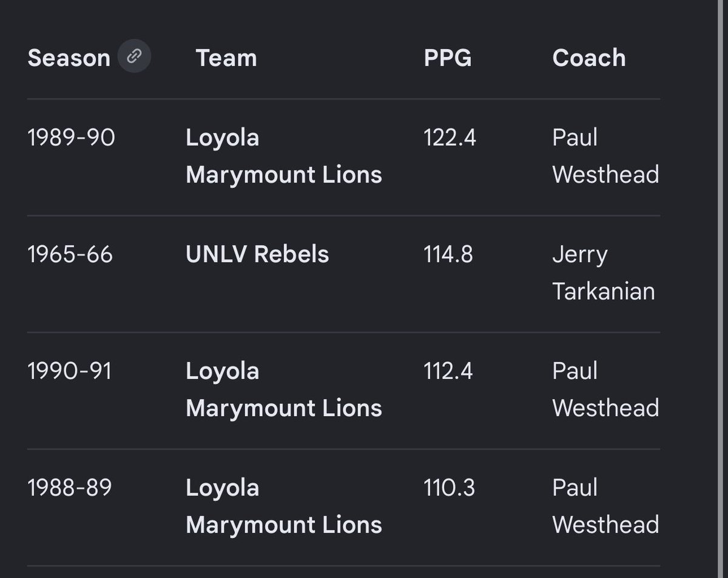Screen dimensions: 728x578
Task: Open the UNLV Rebels team entry
Action: click(x=257, y=254)
